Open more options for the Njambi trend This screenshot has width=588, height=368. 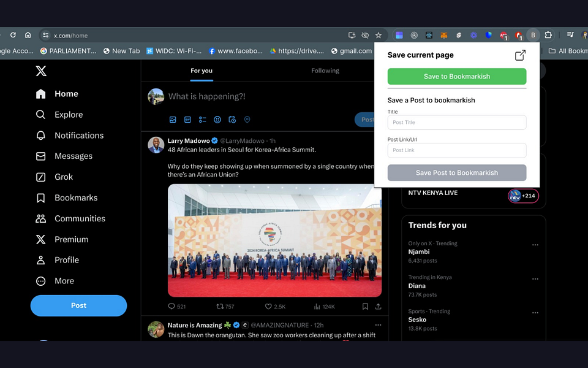click(535, 245)
